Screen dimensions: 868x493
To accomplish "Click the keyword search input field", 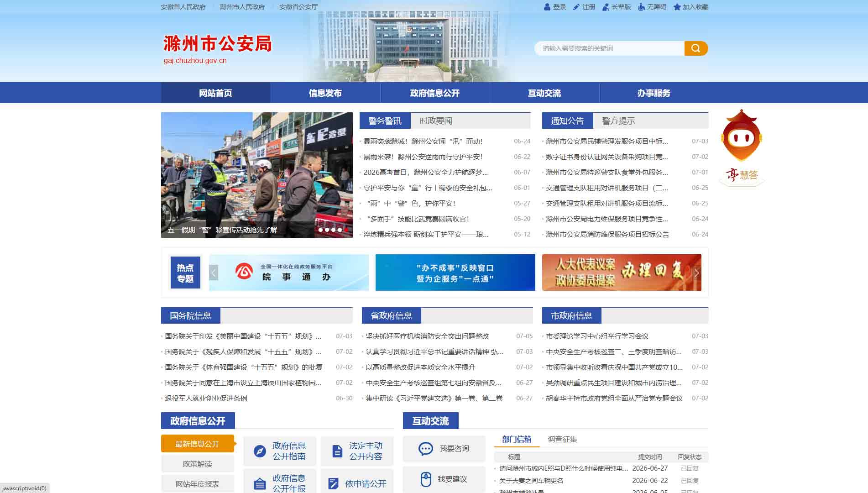I will pyautogui.click(x=610, y=48).
